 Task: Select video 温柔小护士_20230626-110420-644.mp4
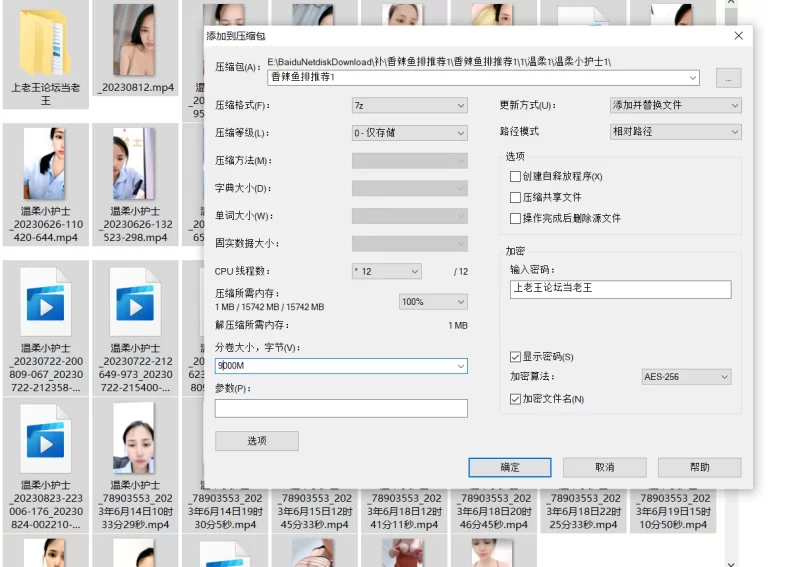click(45, 163)
